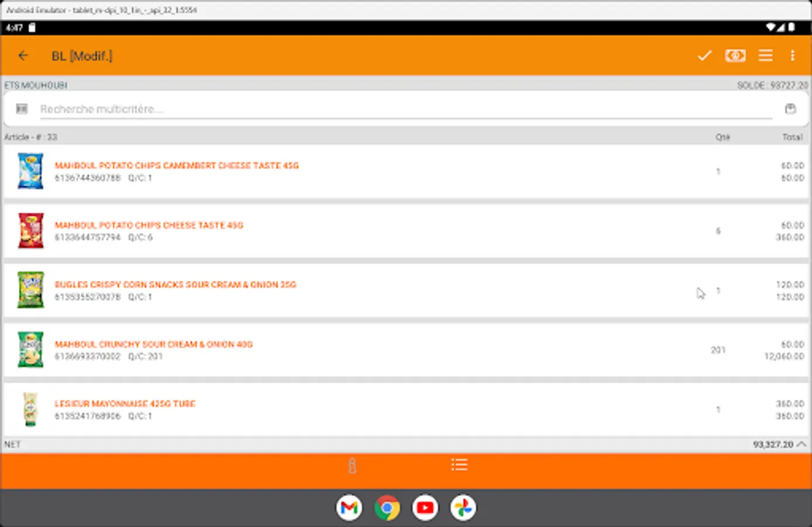Select BUGLES CRISPY CORN SNACKS SOUR CREAM & ONION
Screen dimensions: 812x527
pyautogui.click(x=176, y=285)
